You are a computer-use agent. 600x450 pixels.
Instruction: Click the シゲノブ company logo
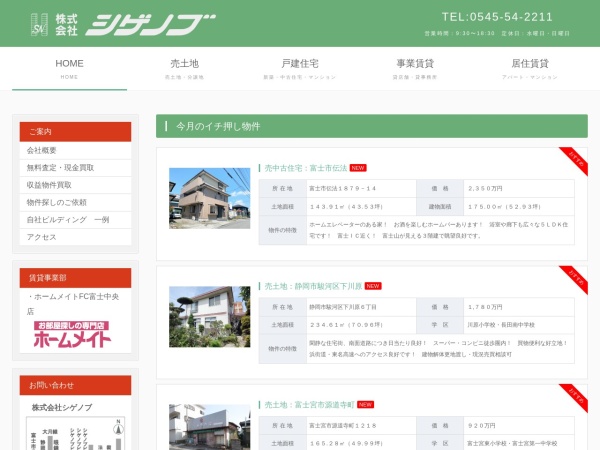123,25
